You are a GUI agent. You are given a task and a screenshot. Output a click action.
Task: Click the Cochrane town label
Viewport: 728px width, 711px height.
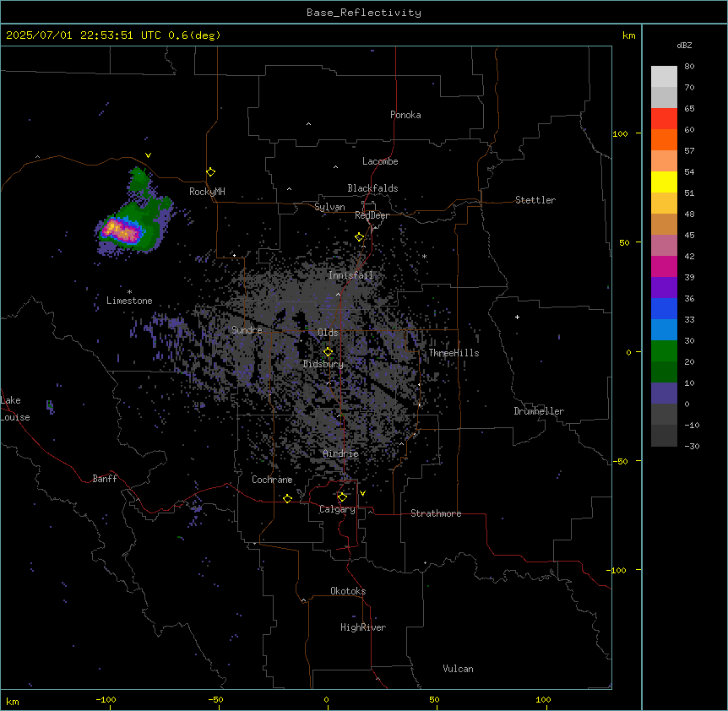[x=272, y=480]
